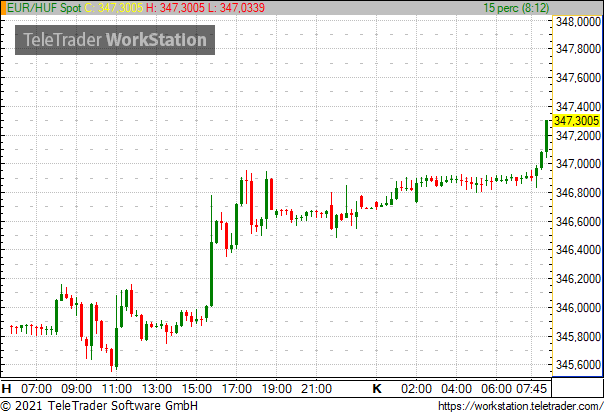Click the close value C: 347,3005
The height and width of the screenshot is (414, 604).
coord(114,8)
